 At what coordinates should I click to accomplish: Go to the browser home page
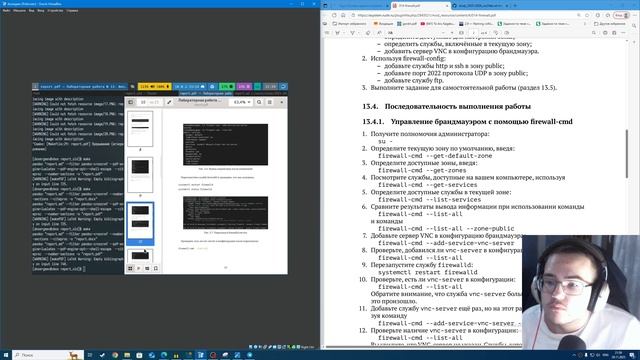(x=343, y=15)
